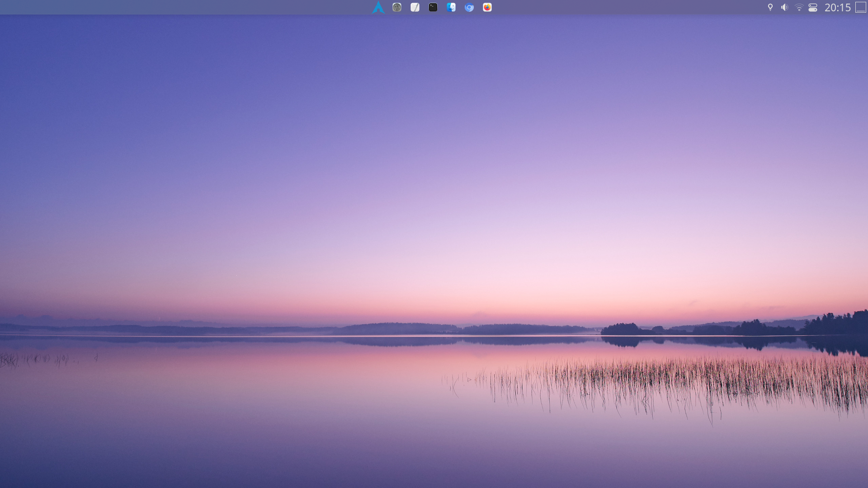Open the Wi-Fi network tray applet
This screenshot has width=868, height=488.
799,7
